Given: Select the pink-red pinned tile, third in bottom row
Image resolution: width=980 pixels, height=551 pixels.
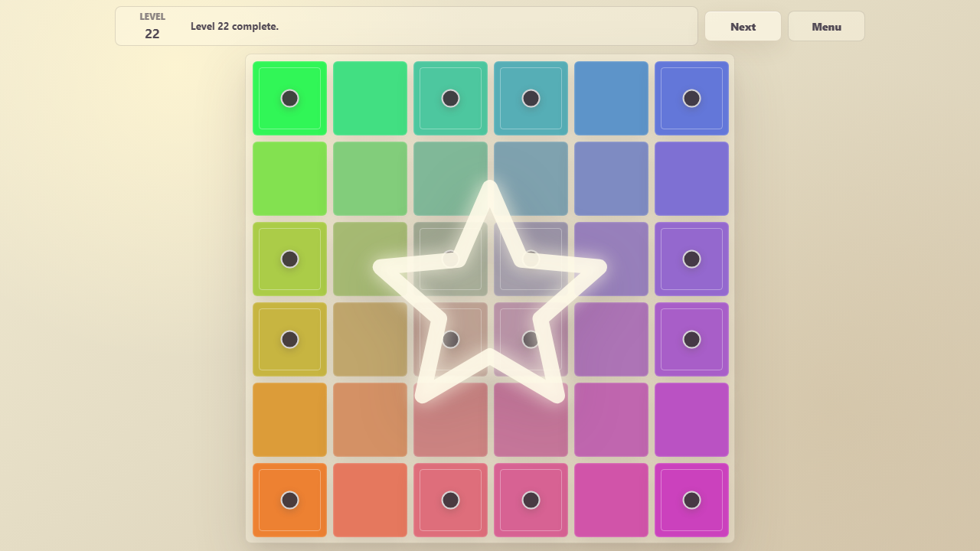Looking at the screenshot, I should click(450, 500).
